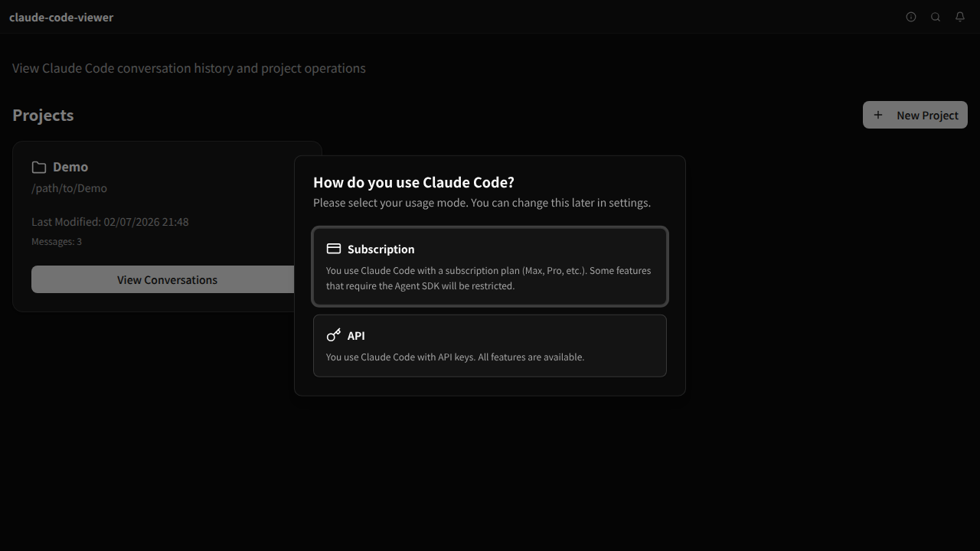Open the info icon in the header
Image resolution: width=980 pixels, height=551 pixels.
[x=911, y=17]
